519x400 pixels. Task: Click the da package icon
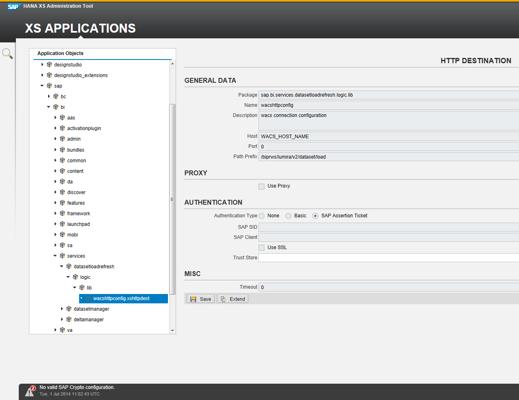(x=62, y=182)
